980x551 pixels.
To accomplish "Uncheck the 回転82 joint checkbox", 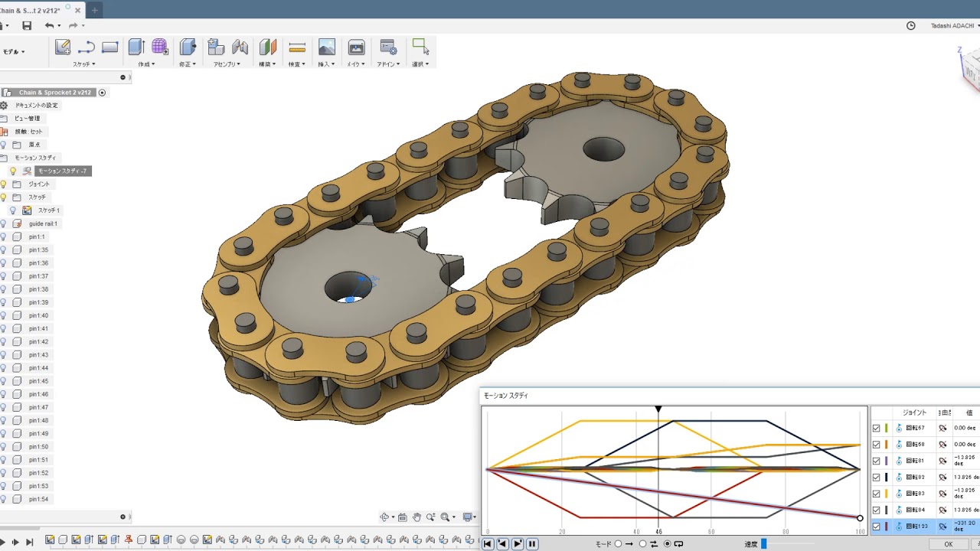I will coord(877,477).
